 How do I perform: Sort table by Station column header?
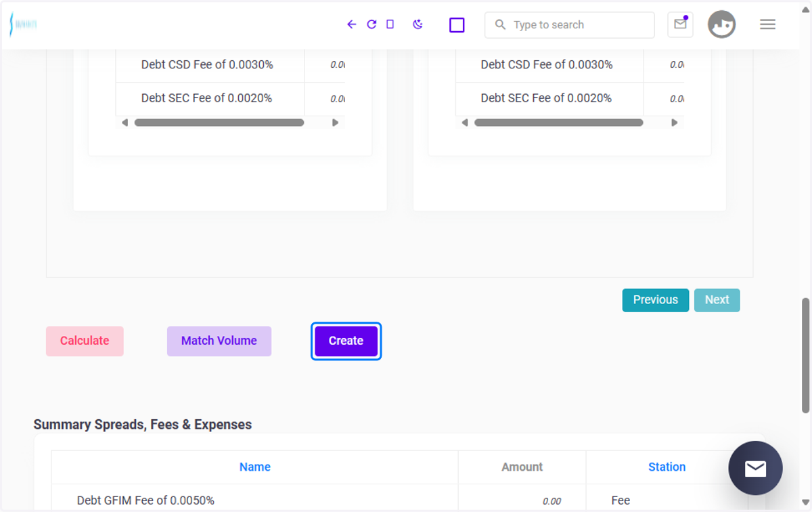pyautogui.click(x=667, y=467)
